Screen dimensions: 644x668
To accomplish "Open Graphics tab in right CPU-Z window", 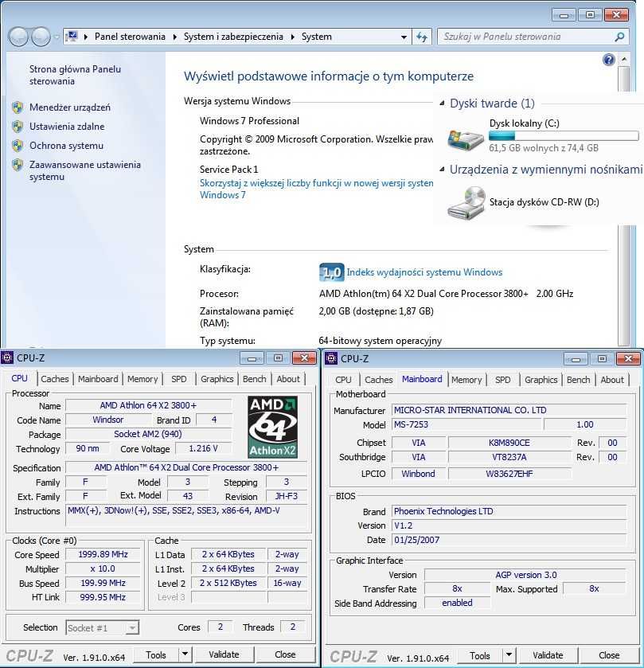I will tap(541, 380).
